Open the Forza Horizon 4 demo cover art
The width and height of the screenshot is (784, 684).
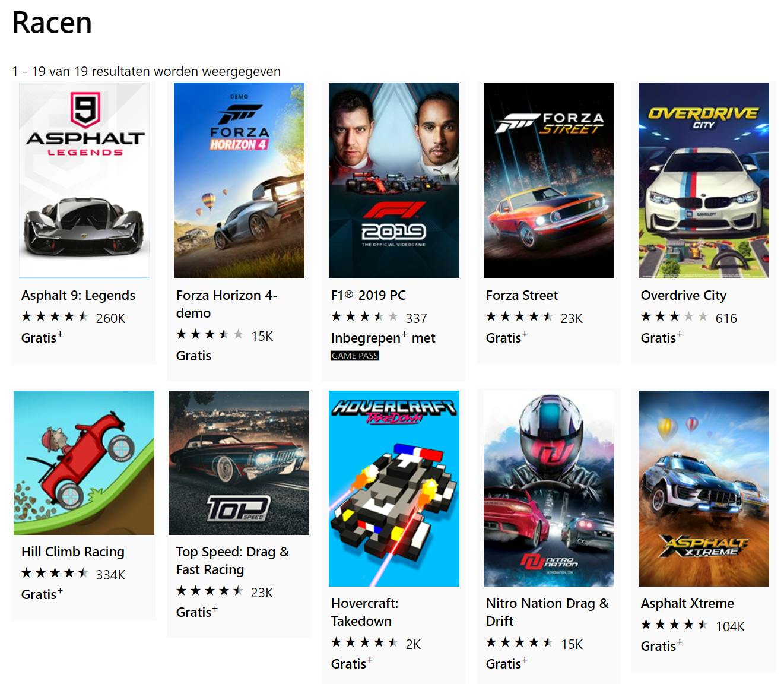coord(239,180)
